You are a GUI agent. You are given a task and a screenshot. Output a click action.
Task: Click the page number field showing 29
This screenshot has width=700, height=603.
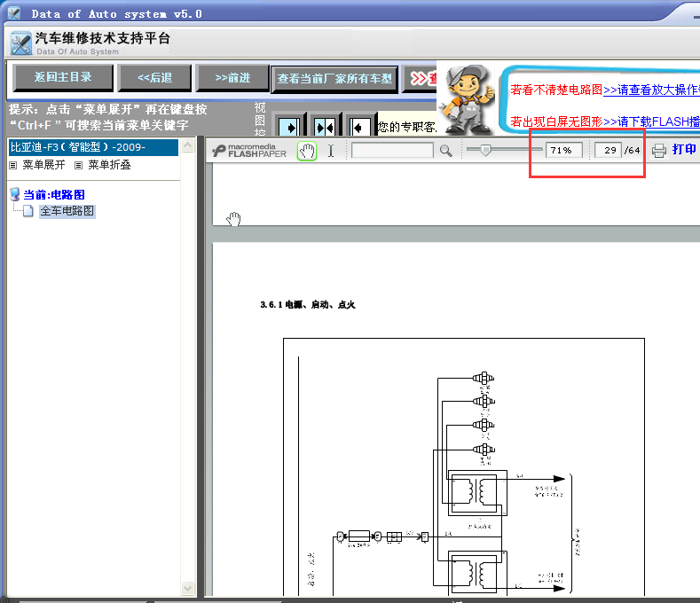[x=608, y=151]
